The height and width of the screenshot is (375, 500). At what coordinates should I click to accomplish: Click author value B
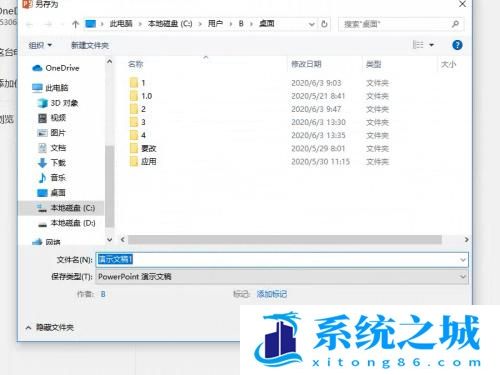coord(103,294)
